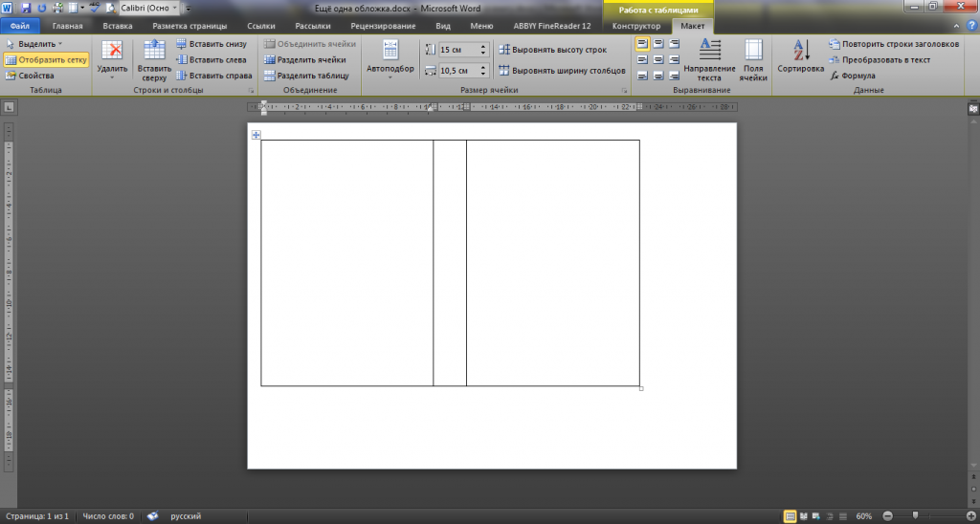The image size is (980, 524).
Task: Click the Сортировка (Sort) icon
Action: [x=800, y=52]
